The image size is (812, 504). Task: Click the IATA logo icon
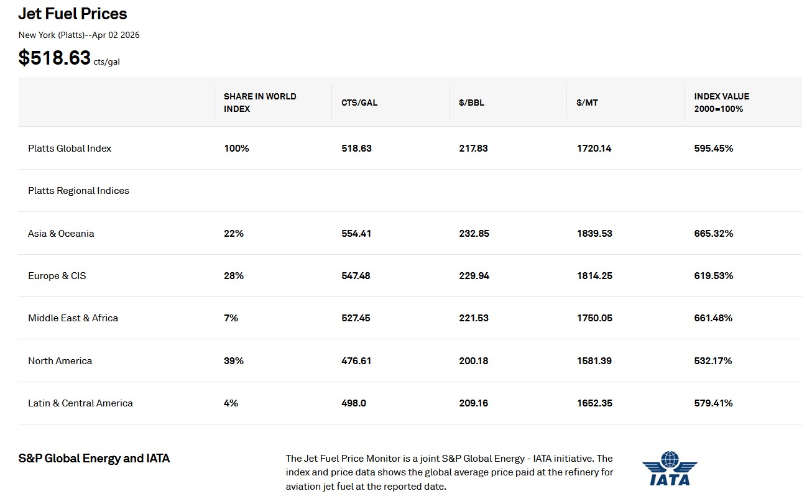[669, 469]
